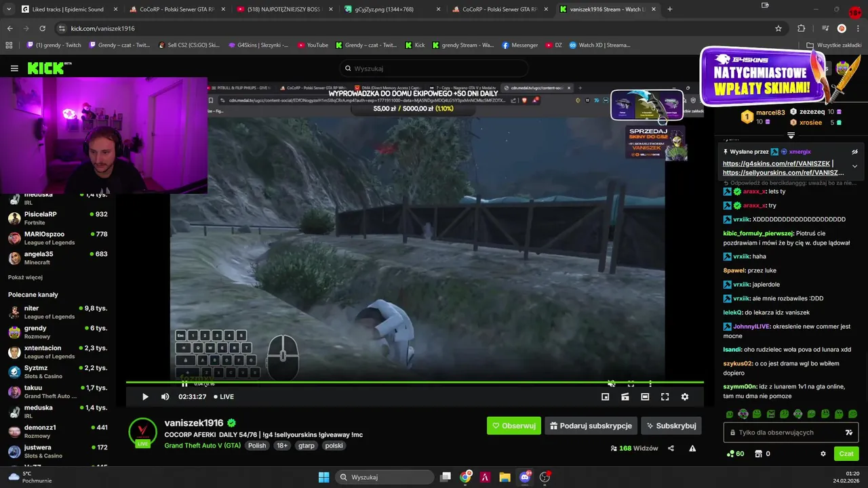Focus the Kick 'Wyszukaj' search box
The image size is (868, 488).
434,68
